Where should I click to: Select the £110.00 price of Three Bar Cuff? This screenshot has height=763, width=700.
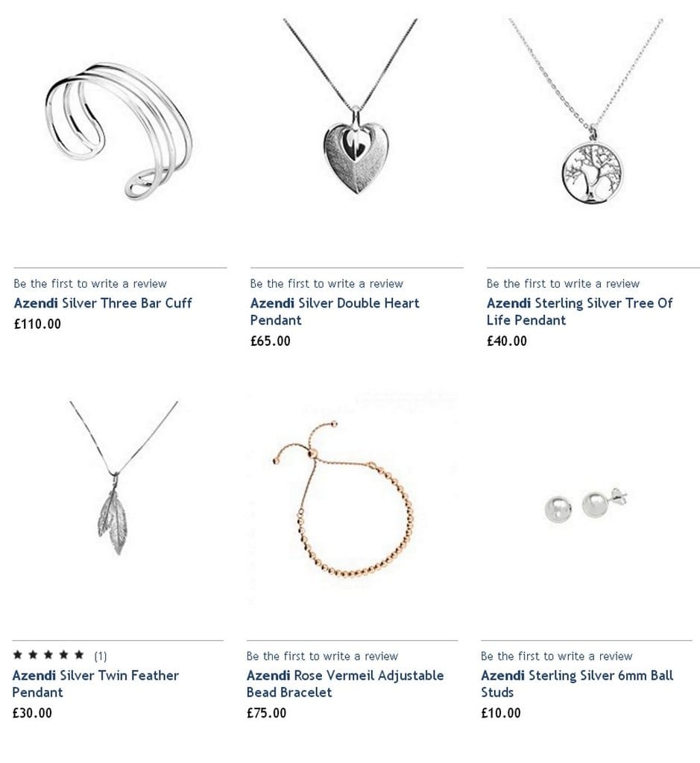click(x=37, y=324)
